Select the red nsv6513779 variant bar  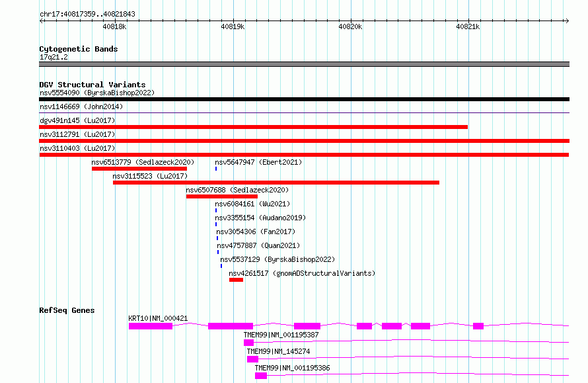(139, 169)
